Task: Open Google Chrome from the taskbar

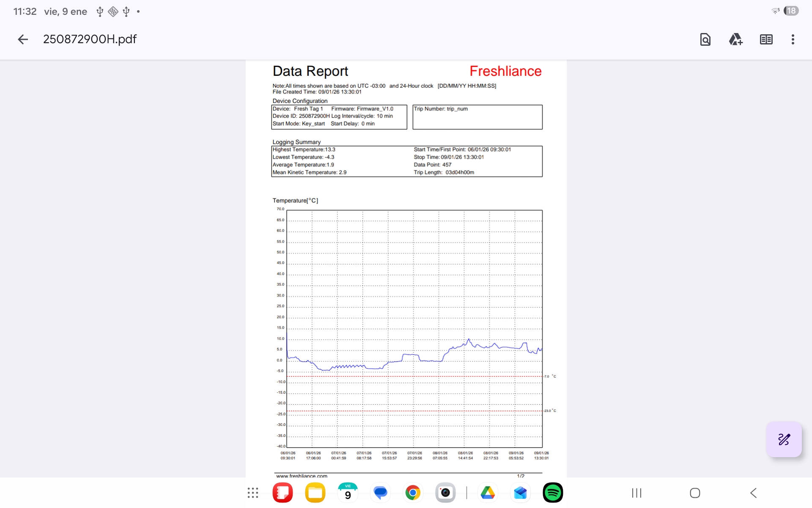Action: click(413, 493)
